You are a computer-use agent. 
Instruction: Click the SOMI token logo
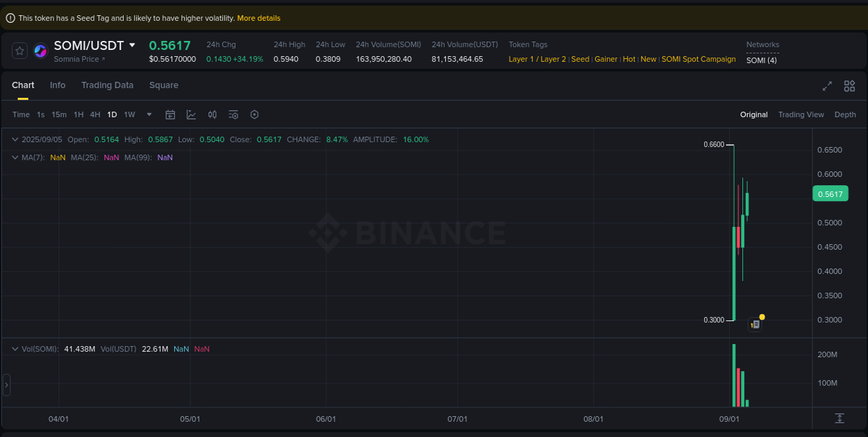point(40,50)
